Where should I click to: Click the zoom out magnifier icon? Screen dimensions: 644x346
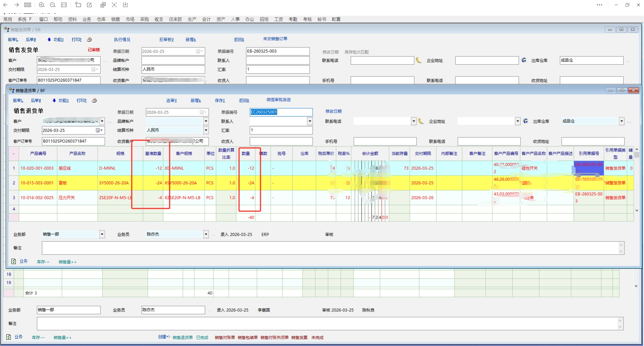pos(53,5)
